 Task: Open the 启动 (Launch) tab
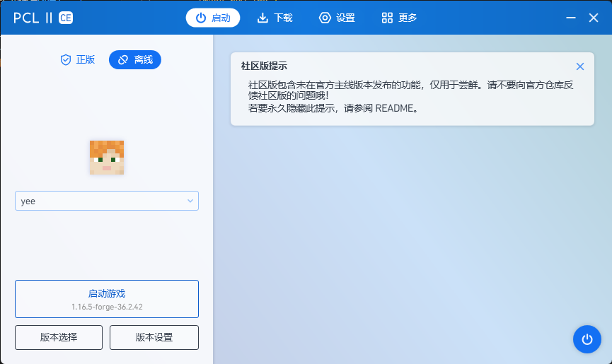click(213, 18)
